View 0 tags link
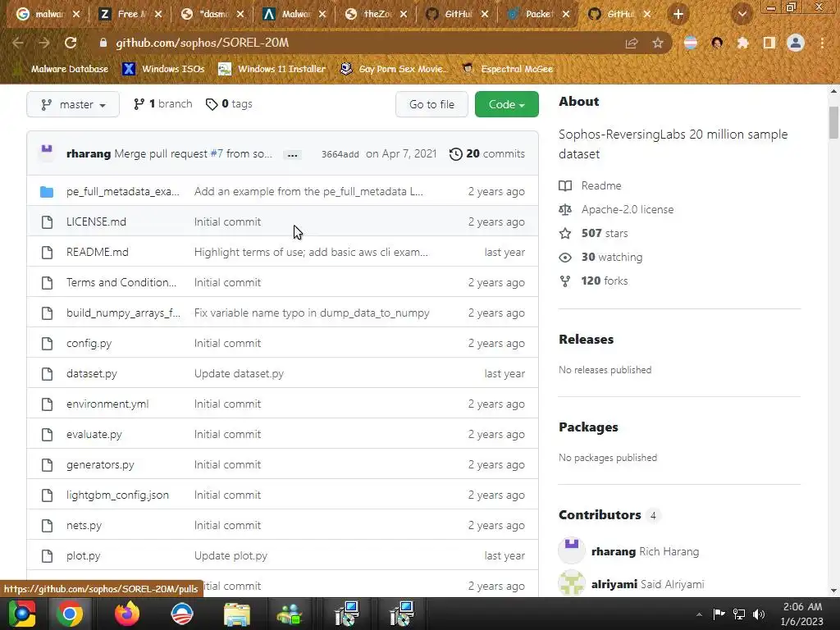Viewport: 840px width, 630px height. click(229, 104)
